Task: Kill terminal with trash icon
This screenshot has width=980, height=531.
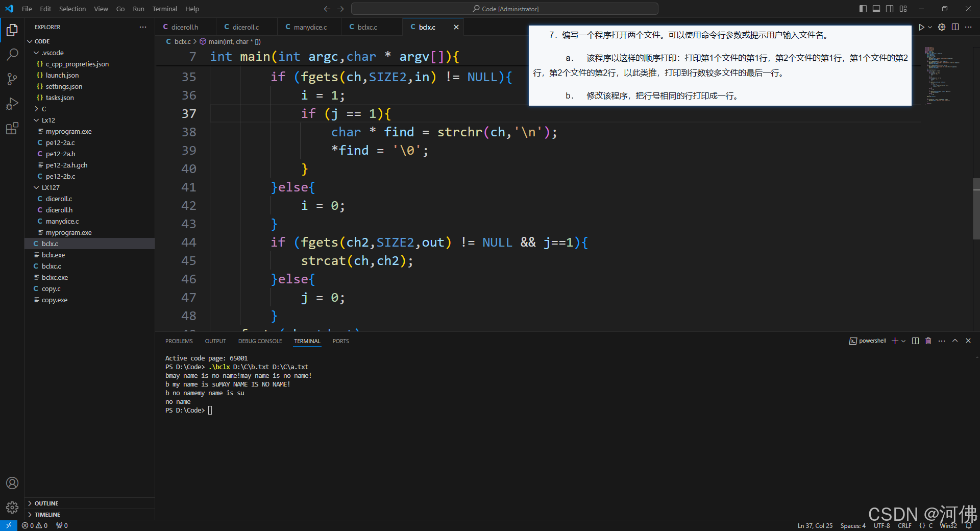Action: click(x=928, y=341)
